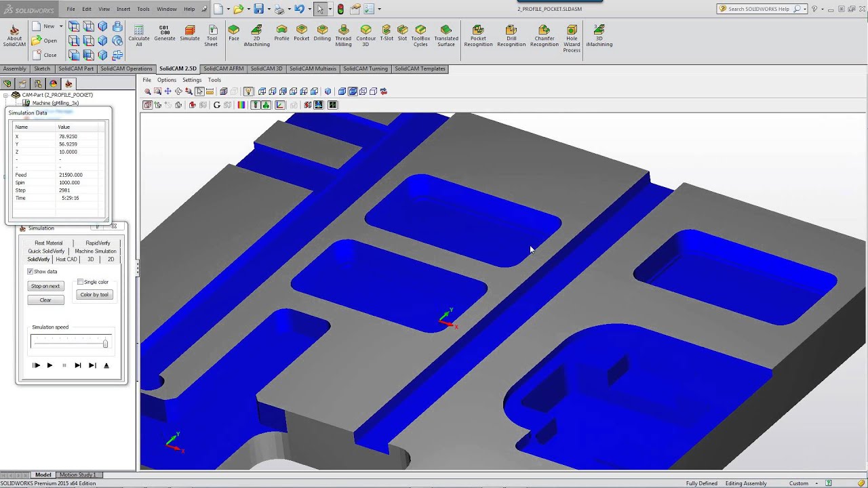Select the RapidVerify simulation tab
Viewport: 868px width, 488px height.
tap(98, 243)
